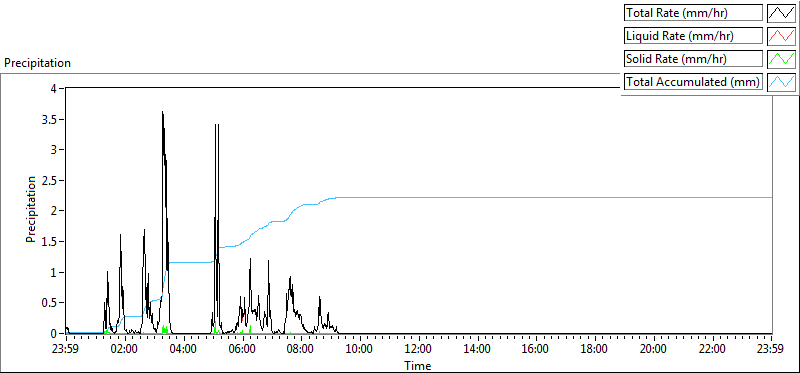This screenshot has height=373, width=800.
Task: Select the Total Accumulated (mm) legend label
Action: click(693, 82)
